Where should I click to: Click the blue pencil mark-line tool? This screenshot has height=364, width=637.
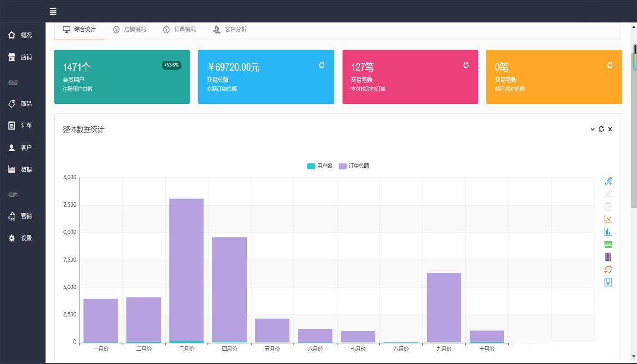click(608, 182)
